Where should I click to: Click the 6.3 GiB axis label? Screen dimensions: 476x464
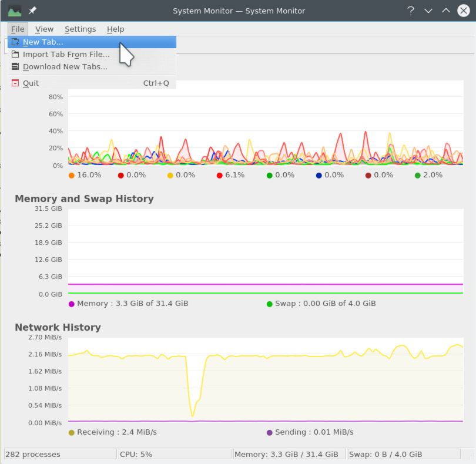(51, 277)
